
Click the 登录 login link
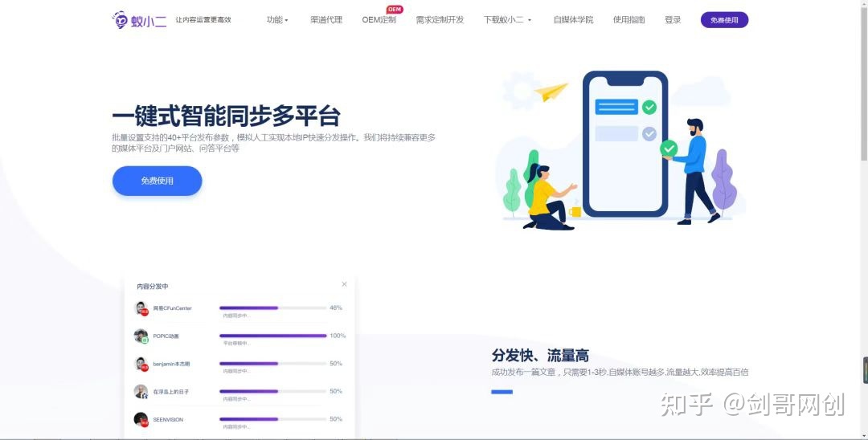point(673,20)
